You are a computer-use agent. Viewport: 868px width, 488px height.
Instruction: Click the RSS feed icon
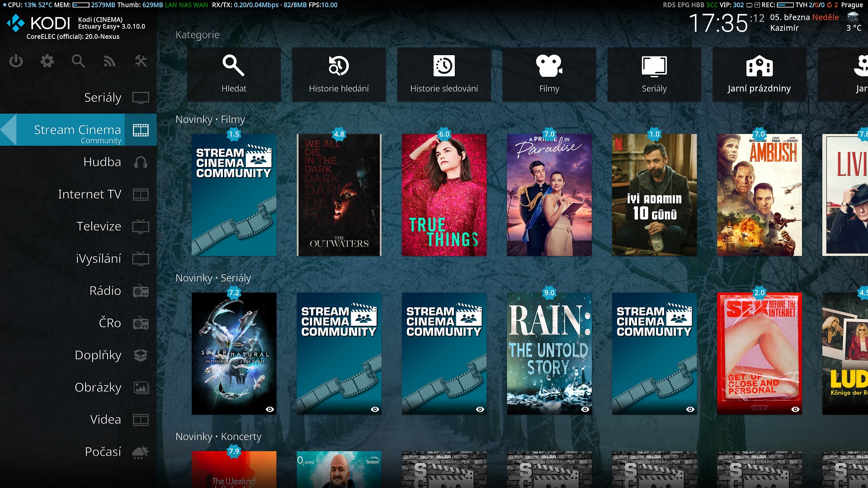(x=109, y=61)
